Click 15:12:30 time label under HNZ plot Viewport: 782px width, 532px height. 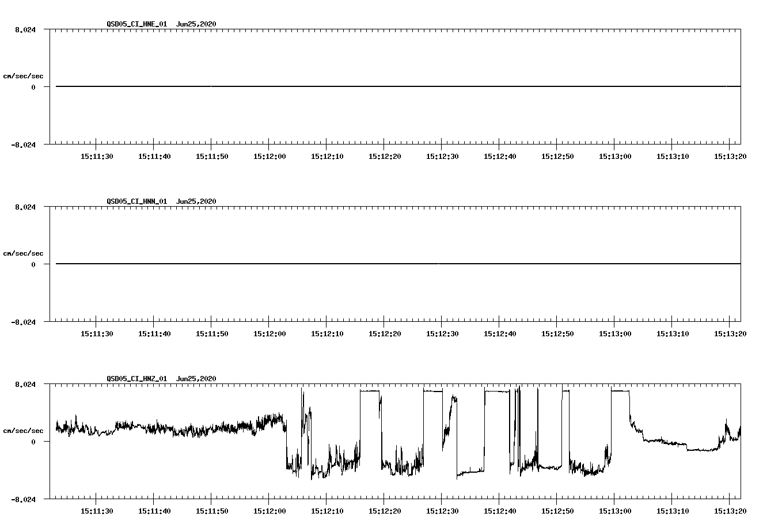tap(442, 511)
